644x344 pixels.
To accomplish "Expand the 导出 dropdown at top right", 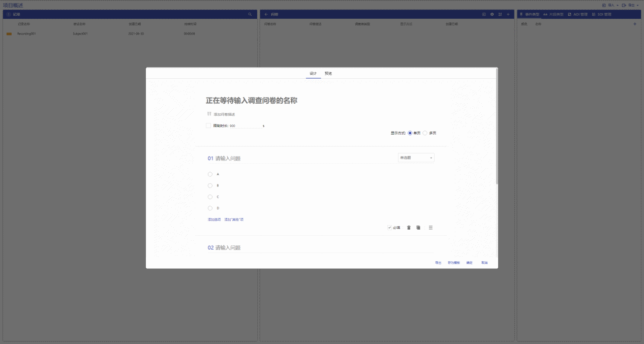I will [631, 5].
